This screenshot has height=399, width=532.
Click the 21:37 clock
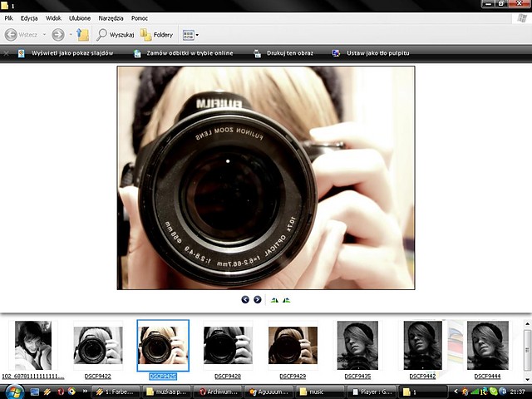point(517,392)
